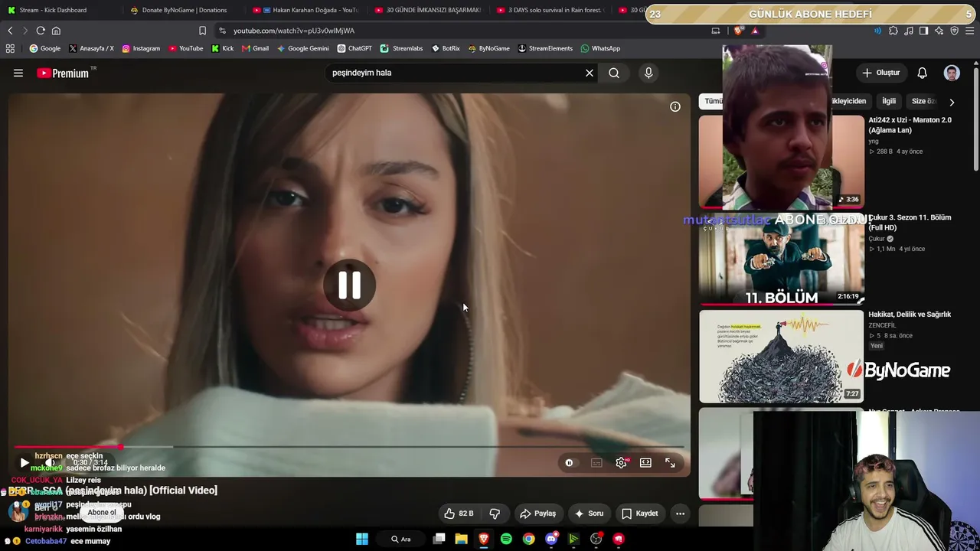This screenshot has width=980, height=551.
Task: Run the YouTube search with magnifier button
Action: tap(614, 73)
